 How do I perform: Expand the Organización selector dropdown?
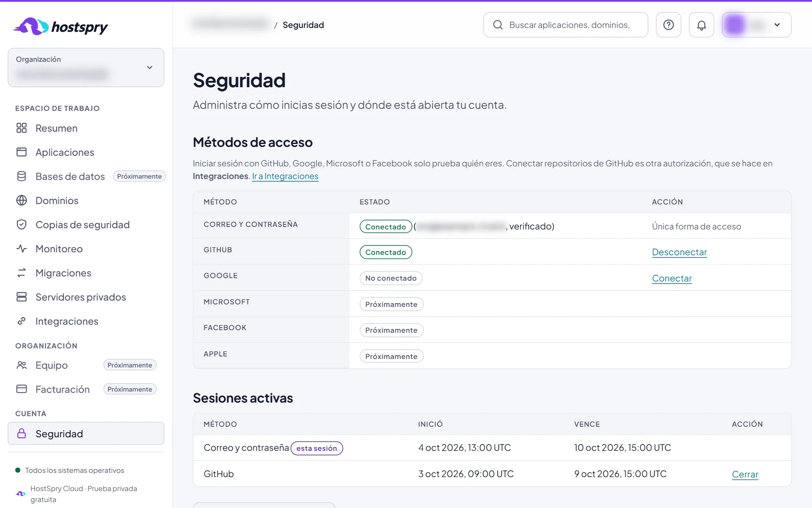86,67
